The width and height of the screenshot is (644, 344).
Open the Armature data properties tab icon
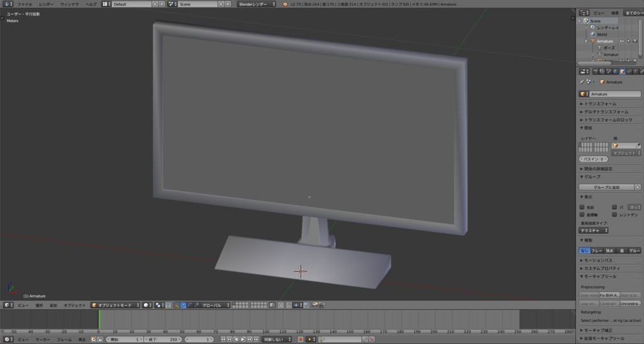[635, 72]
